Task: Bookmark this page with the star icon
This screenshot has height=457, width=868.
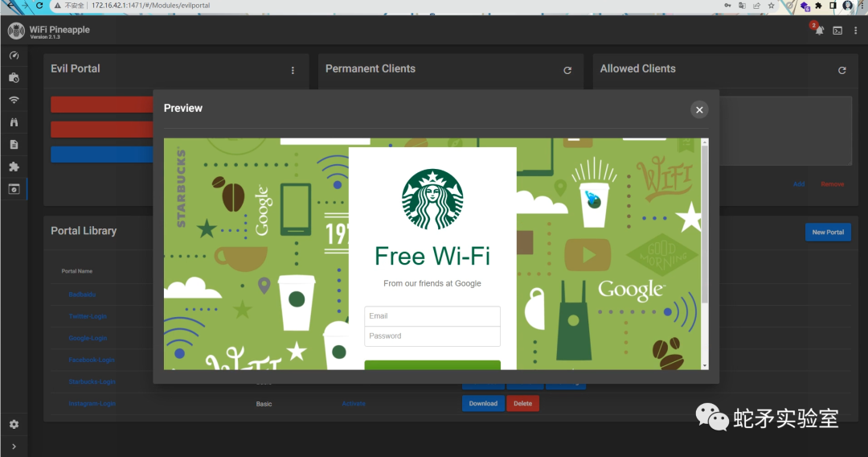Action: click(x=771, y=6)
